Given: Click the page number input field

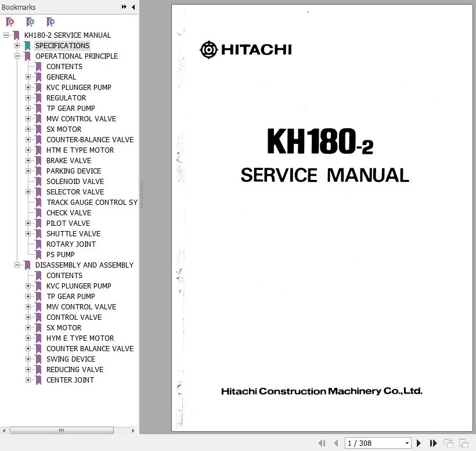Looking at the screenshot, I should point(374,443).
